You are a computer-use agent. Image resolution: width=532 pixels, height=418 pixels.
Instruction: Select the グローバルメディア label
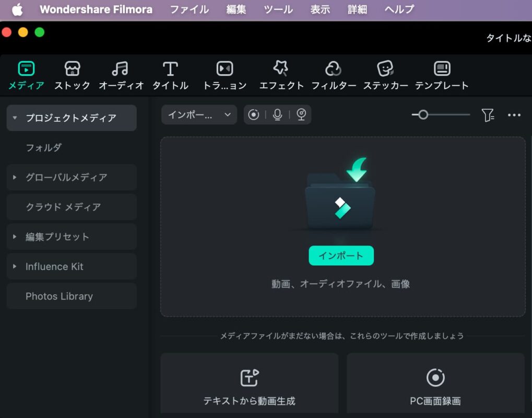point(66,177)
